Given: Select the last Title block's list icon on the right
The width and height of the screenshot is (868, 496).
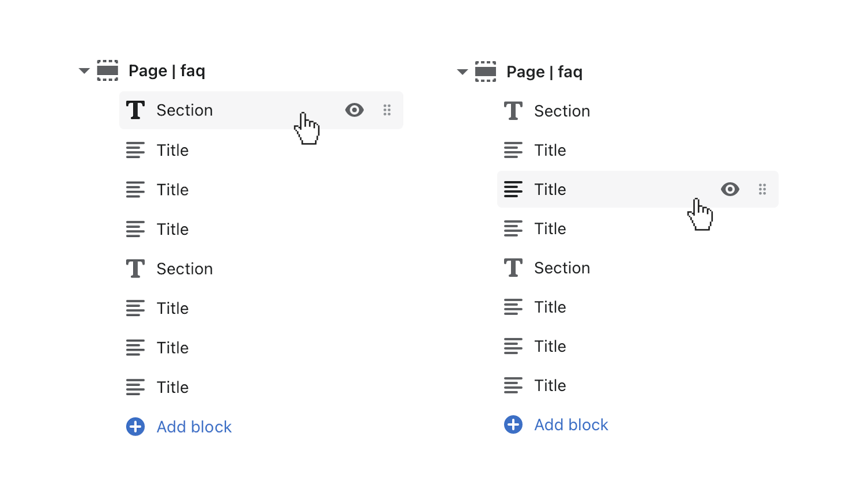Looking at the screenshot, I should click(x=513, y=385).
